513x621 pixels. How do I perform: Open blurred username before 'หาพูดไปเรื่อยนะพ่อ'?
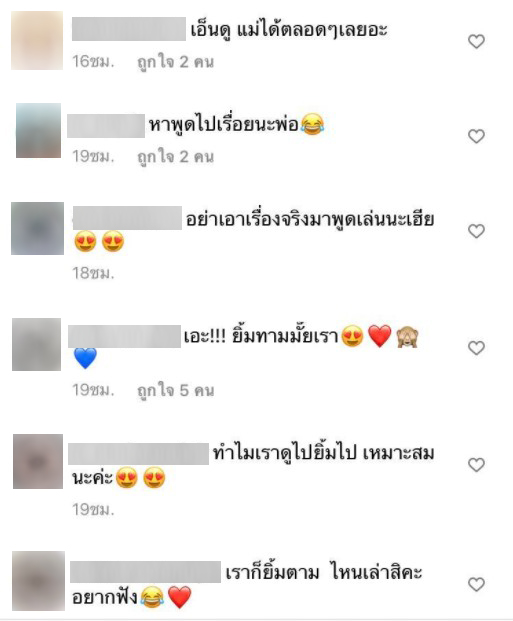click(106, 126)
